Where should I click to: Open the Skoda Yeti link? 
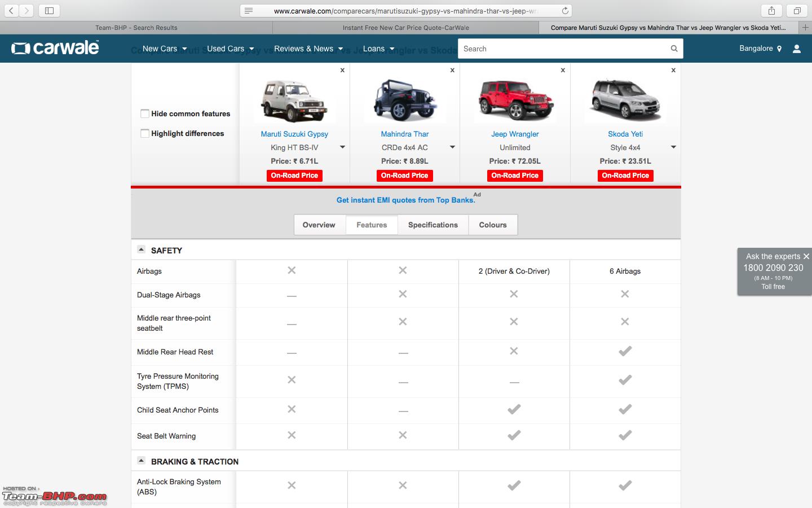click(625, 134)
